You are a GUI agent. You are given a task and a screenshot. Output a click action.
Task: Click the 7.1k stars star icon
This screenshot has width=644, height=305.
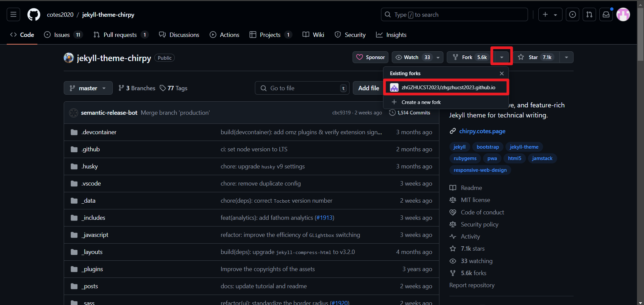click(x=453, y=249)
